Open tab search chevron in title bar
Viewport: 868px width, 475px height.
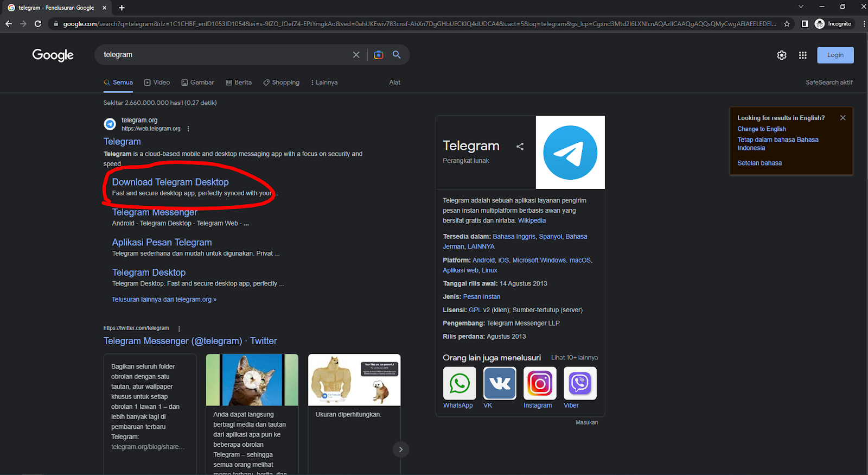801,7
